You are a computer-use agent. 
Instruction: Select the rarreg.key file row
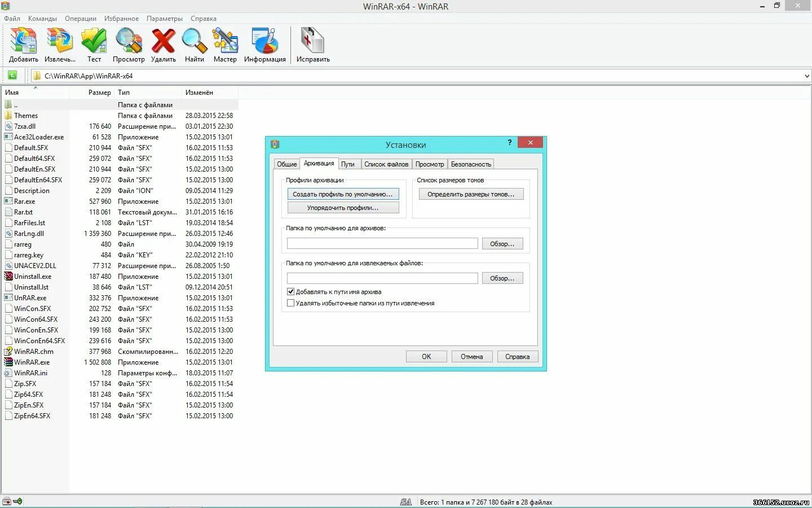[120, 255]
